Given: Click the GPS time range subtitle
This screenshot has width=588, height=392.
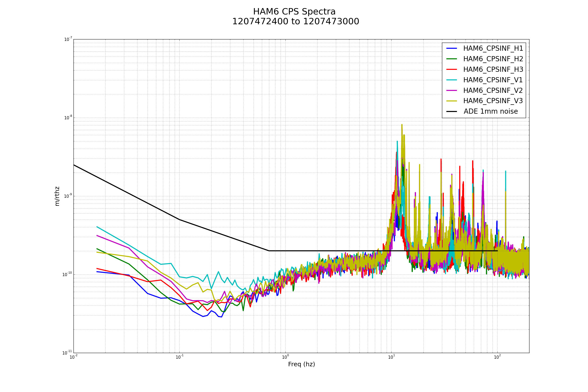Looking at the screenshot, I should pyautogui.click(x=295, y=22).
